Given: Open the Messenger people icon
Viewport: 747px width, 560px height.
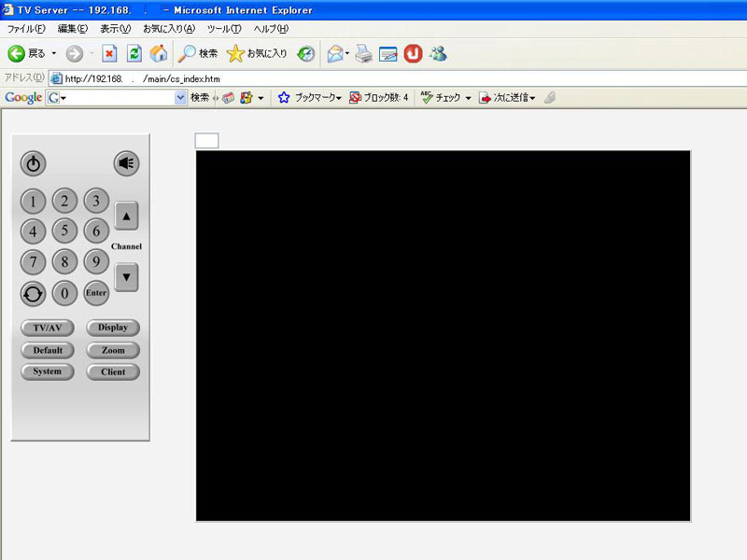Looking at the screenshot, I should click(438, 54).
